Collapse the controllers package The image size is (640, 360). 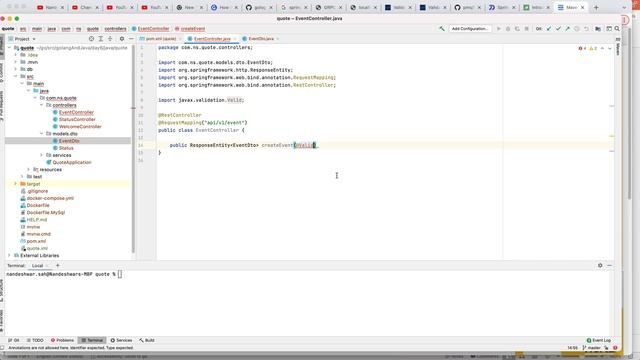(42, 105)
